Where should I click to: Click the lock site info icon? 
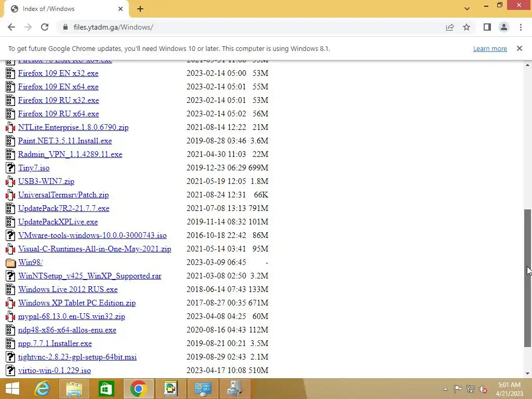point(65,27)
